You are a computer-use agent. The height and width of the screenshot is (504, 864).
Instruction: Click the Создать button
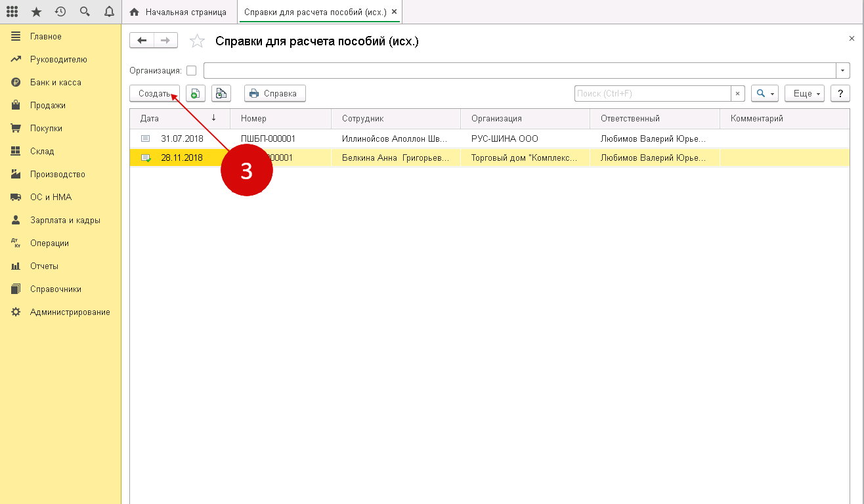point(154,94)
